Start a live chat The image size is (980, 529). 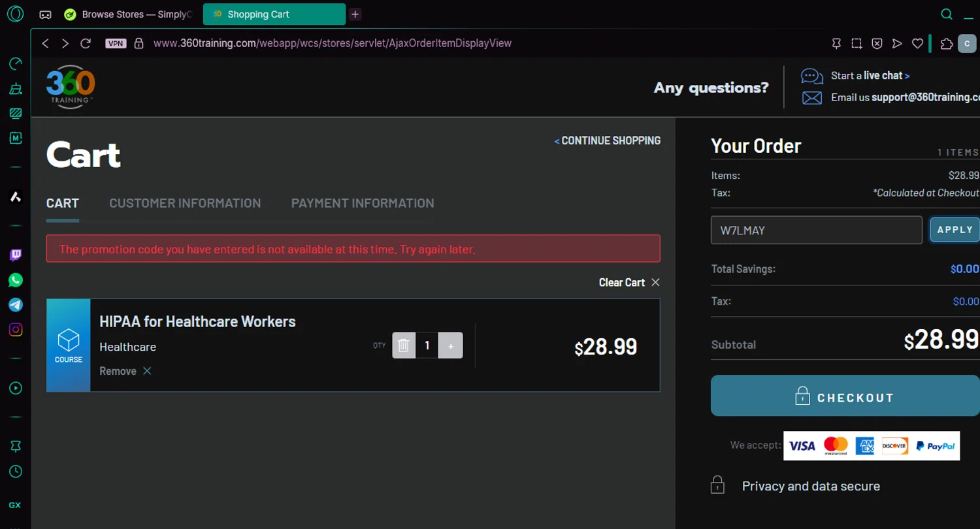pos(870,76)
